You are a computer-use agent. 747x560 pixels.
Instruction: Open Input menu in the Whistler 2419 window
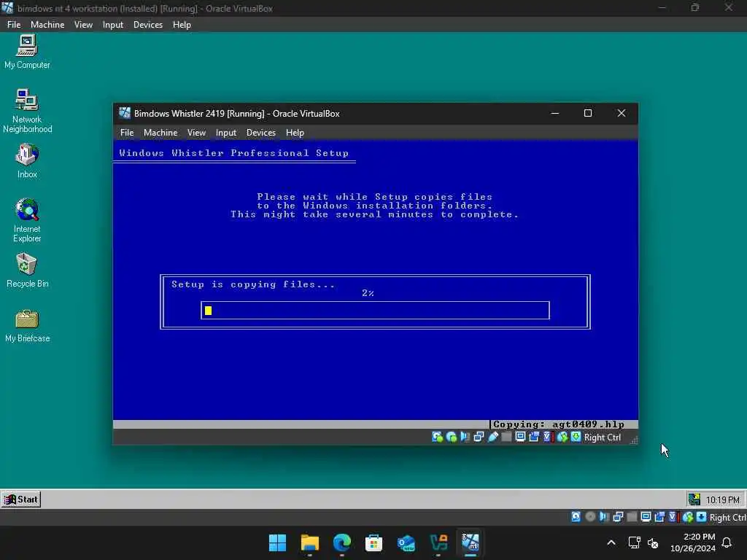point(226,133)
